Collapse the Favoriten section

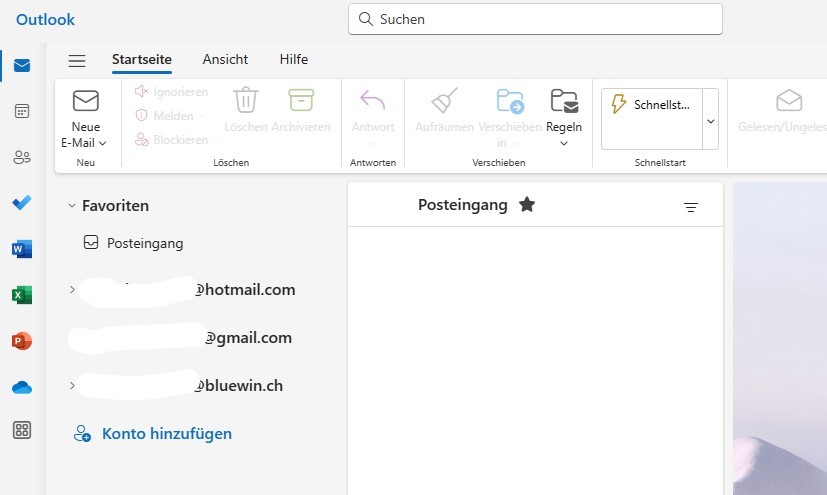[x=71, y=206]
